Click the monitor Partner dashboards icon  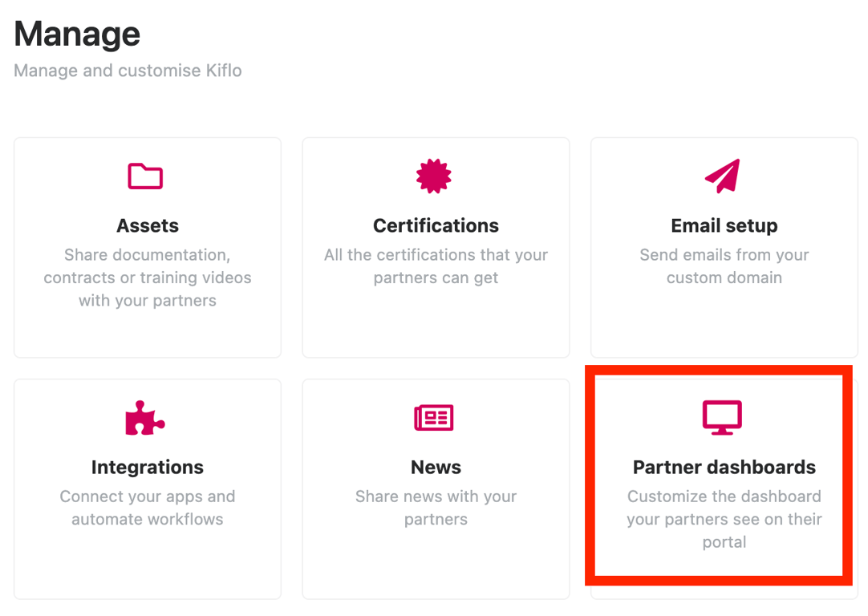point(723,417)
